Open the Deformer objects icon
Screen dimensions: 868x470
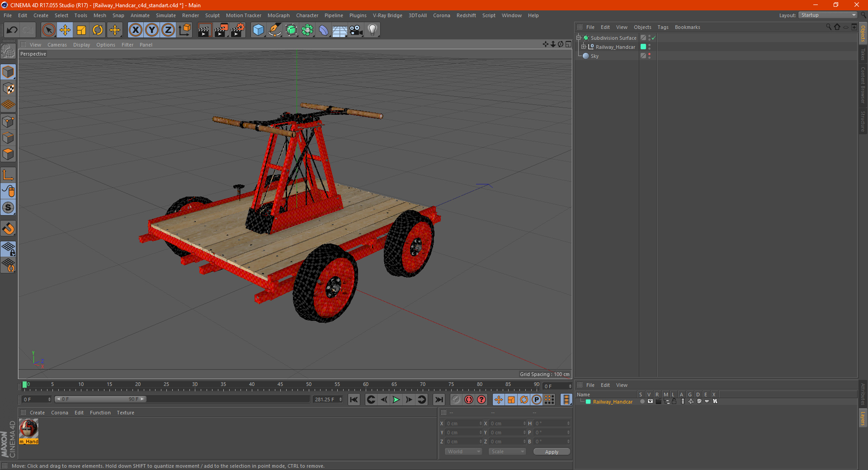click(x=324, y=30)
